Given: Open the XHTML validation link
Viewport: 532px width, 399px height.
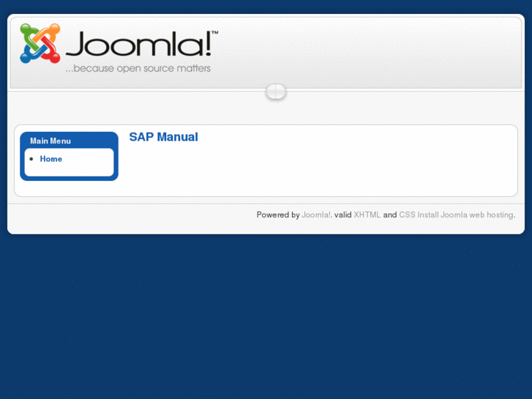Looking at the screenshot, I should coord(367,215).
